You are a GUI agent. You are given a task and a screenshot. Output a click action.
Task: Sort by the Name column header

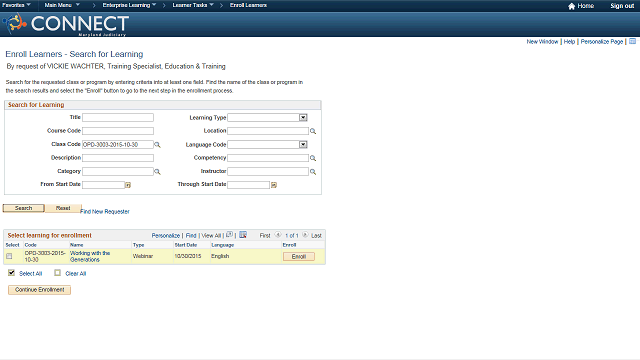point(76,245)
